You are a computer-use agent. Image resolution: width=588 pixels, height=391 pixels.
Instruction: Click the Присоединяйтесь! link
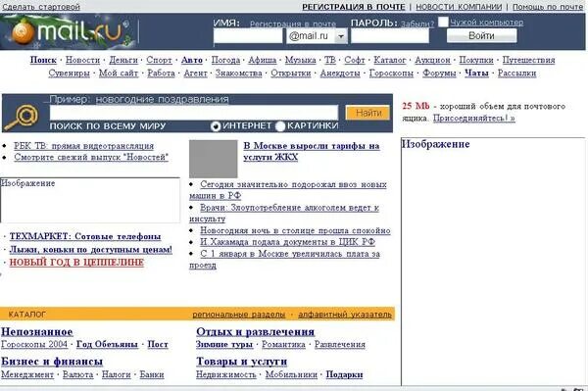point(474,119)
